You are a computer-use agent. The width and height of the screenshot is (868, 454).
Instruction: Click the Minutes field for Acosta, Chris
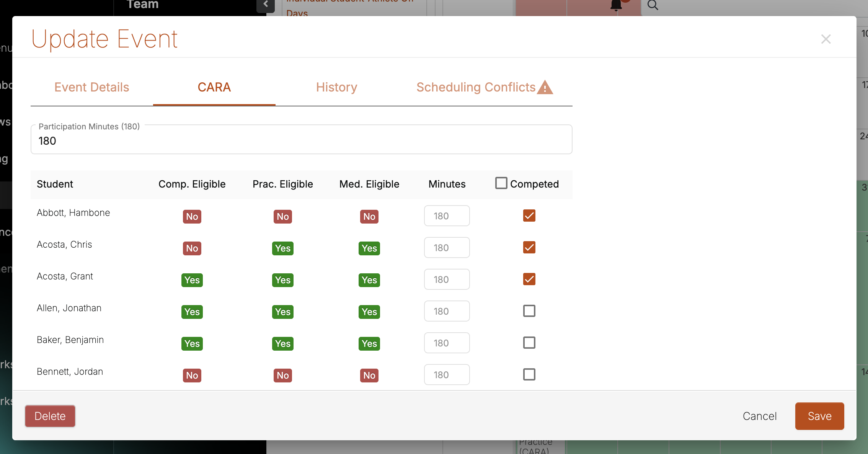point(447,248)
